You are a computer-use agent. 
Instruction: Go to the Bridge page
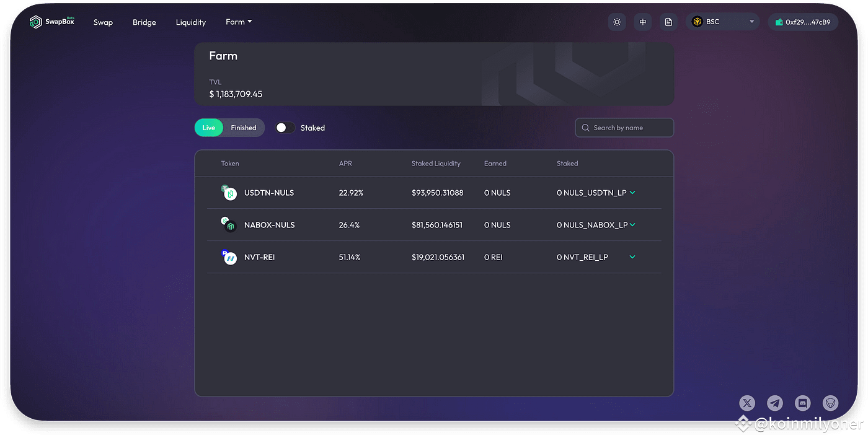pos(144,22)
